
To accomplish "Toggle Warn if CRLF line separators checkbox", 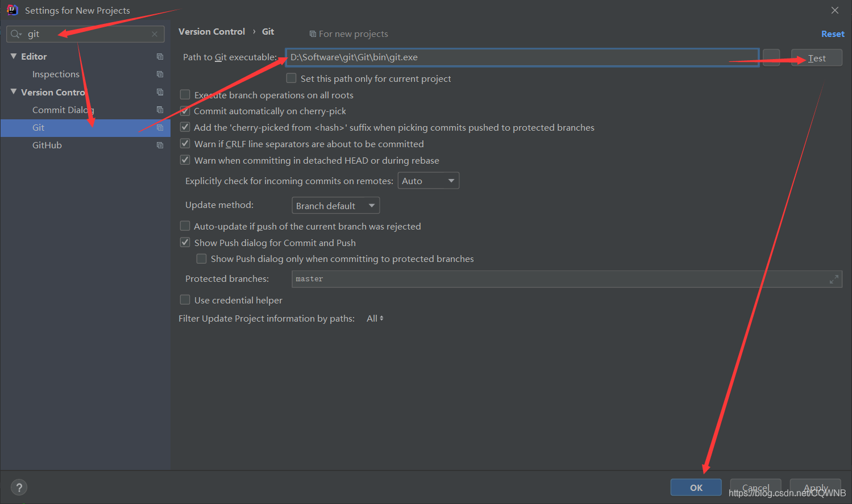I will 185,144.
